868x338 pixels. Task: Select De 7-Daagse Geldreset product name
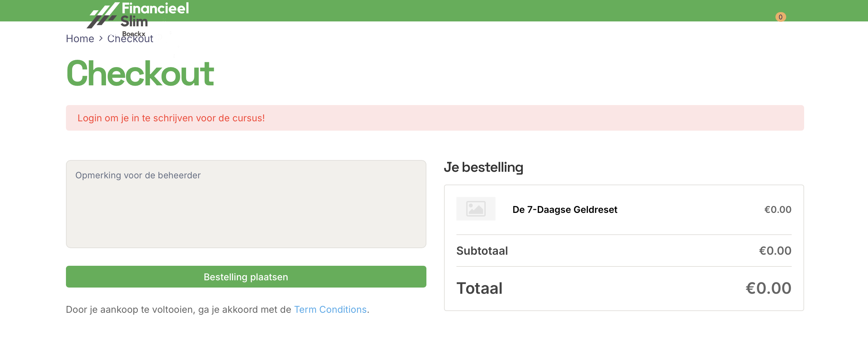[565, 209]
